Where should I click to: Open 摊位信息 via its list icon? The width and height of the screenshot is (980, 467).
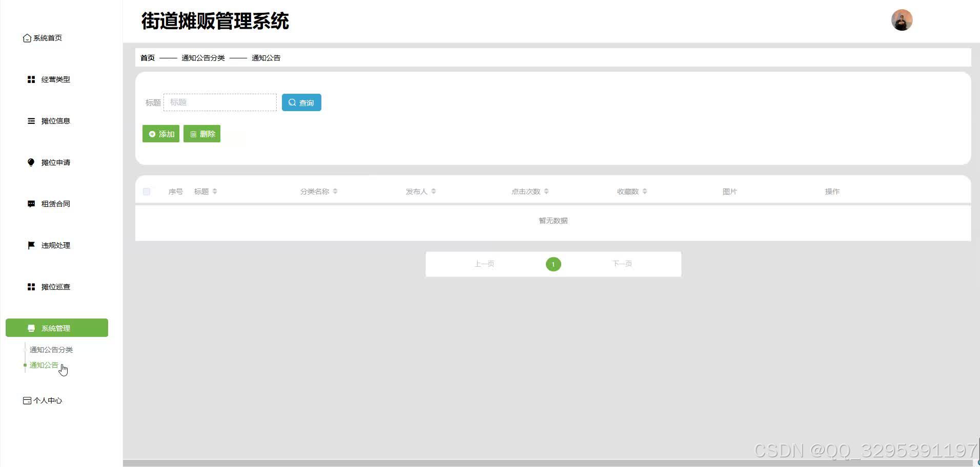point(31,121)
